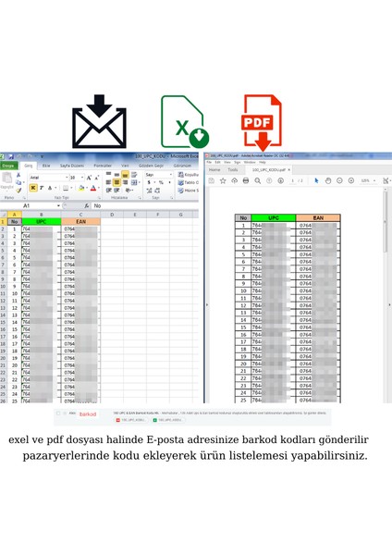
Task: Toggle Underline formatting in Excel
Action: (50, 188)
